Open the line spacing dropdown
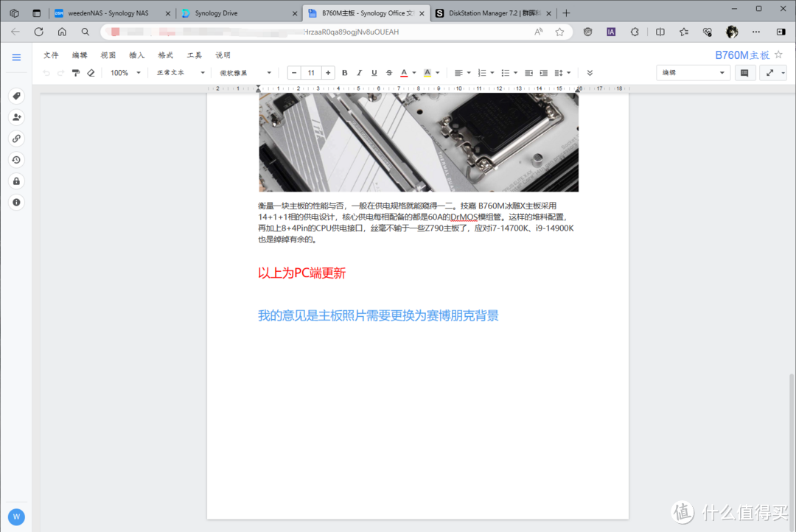Viewport: 796px width, 532px height. 563,73
